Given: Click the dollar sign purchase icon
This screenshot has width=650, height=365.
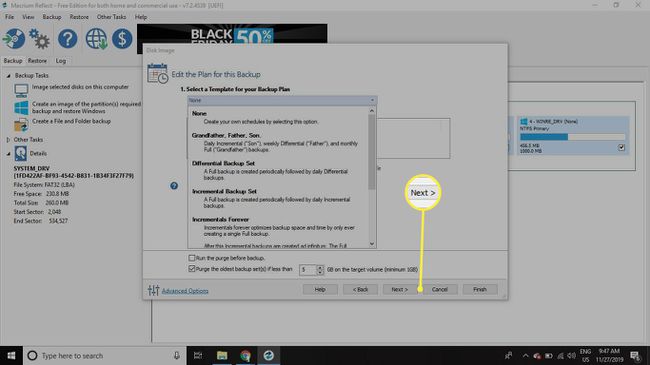Looking at the screenshot, I should click(x=122, y=39).
